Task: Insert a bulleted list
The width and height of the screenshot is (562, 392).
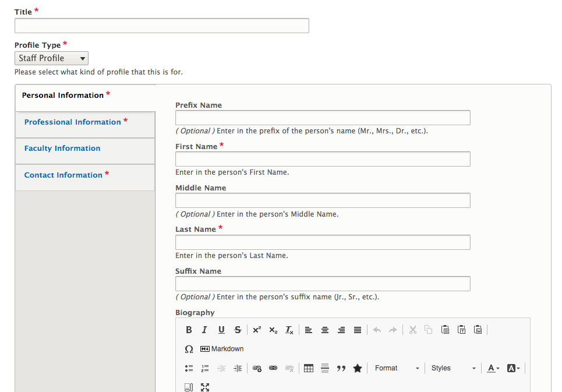Action: (189, 368)
